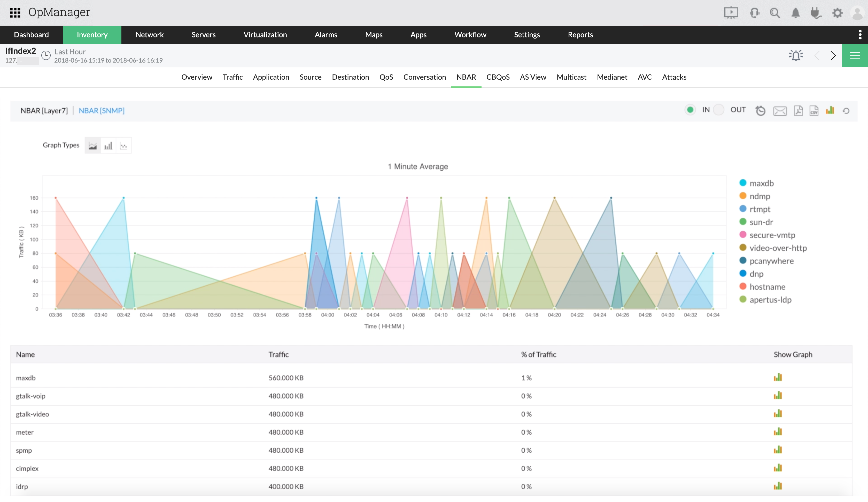Select the bar chart graph type

[108, 146]
